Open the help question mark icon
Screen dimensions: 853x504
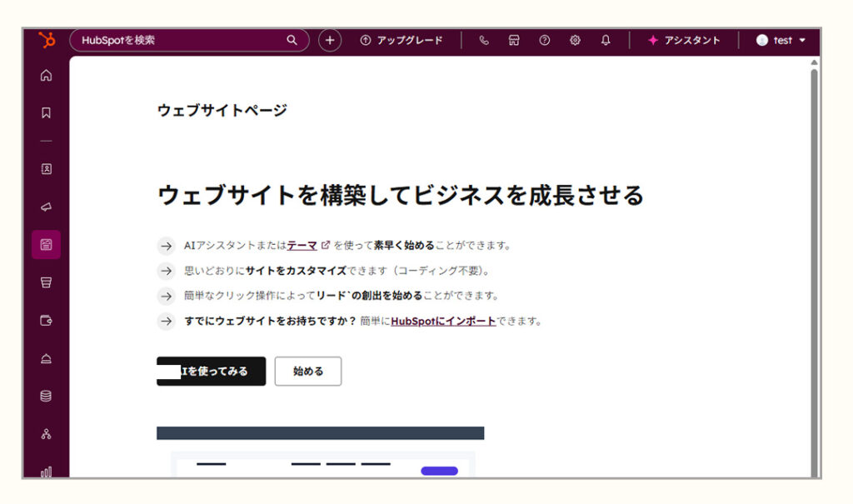click(x=545, y=40)
